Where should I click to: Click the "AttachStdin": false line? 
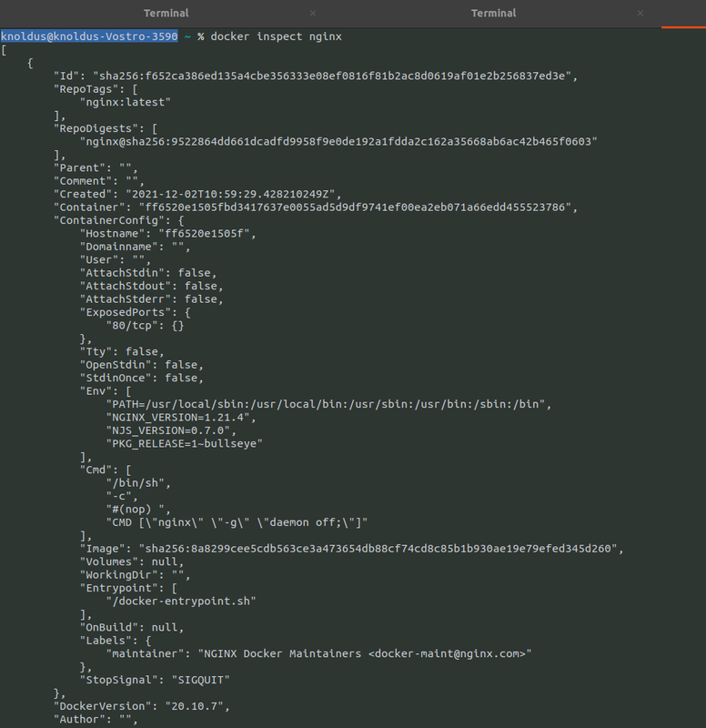[x=148, y=273]
